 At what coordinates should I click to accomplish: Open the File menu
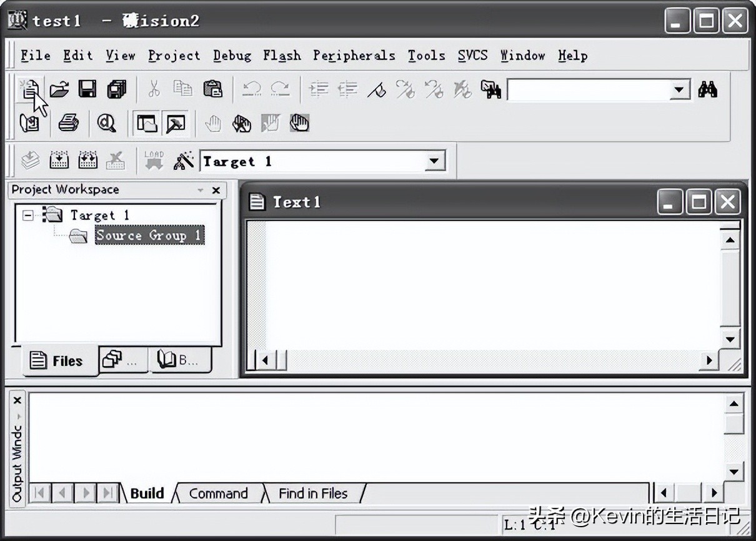[36, 56]
